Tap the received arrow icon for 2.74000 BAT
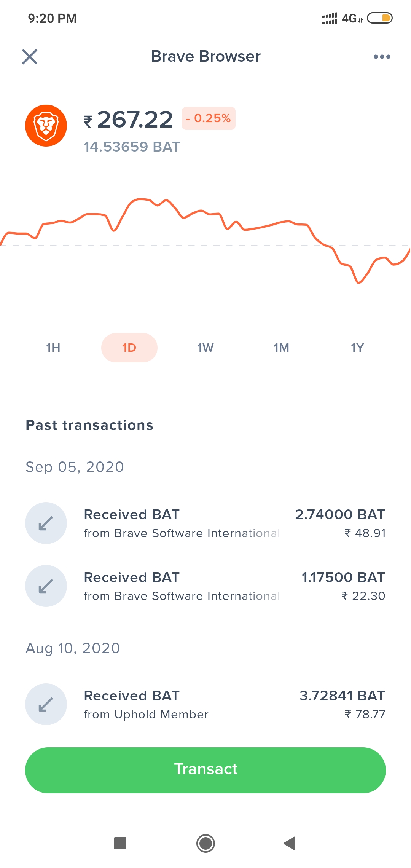Screen dimensions: 411x868 tap(46, 523)
